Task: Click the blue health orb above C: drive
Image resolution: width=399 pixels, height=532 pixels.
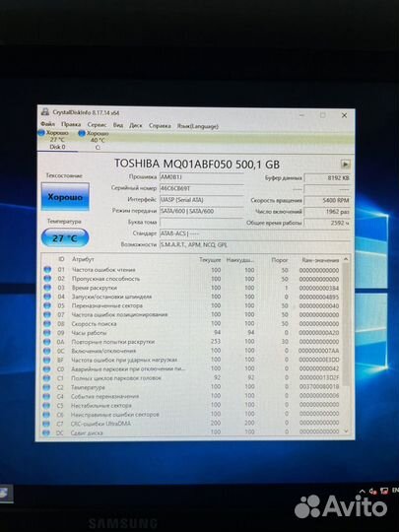Action: tap(82, 133)
